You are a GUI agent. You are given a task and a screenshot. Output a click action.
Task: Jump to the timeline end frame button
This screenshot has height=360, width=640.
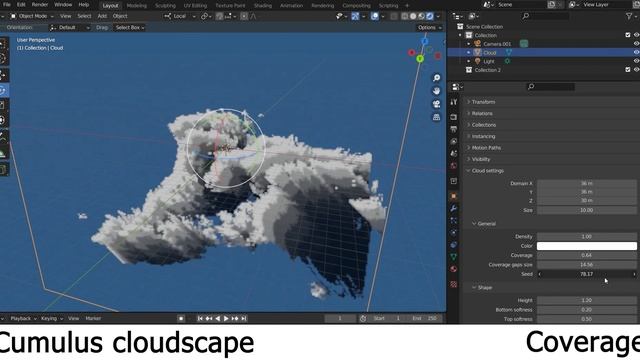244,318
